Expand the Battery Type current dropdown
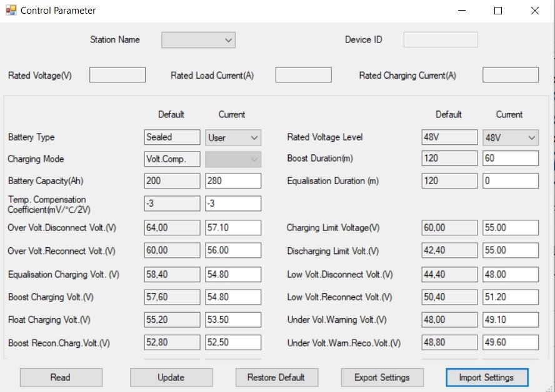The image size is (555, 392). (x=233, y=137)
